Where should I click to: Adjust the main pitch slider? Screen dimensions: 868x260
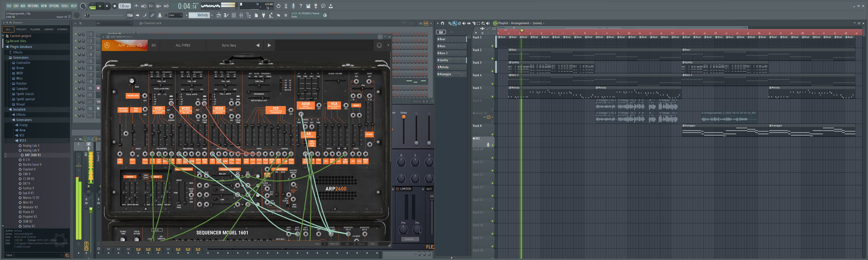click(x=104, y=15)
